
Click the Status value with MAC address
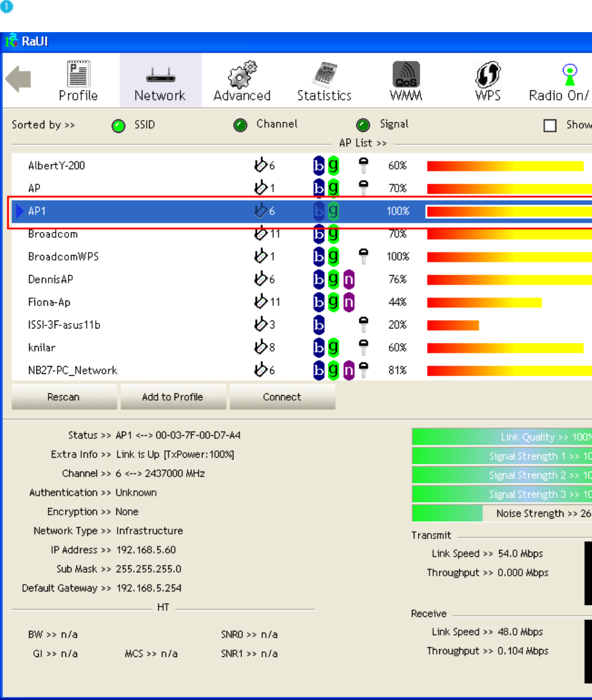click(x=178, y=435)
